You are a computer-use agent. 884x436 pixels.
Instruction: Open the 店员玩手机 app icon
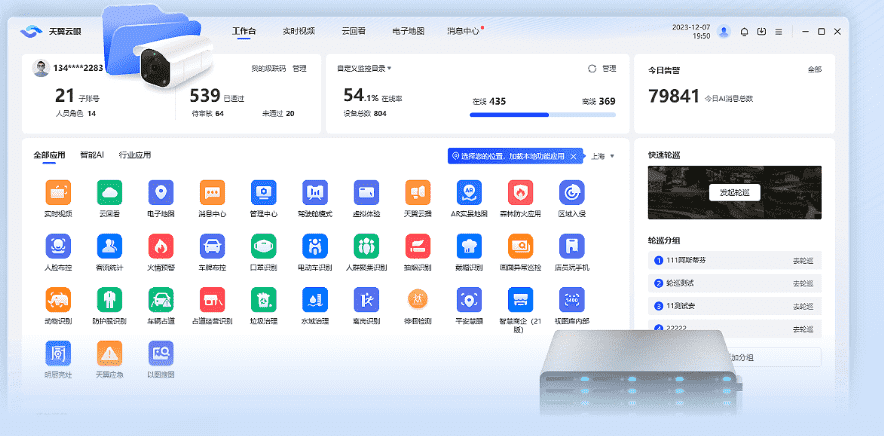point(572,246)
